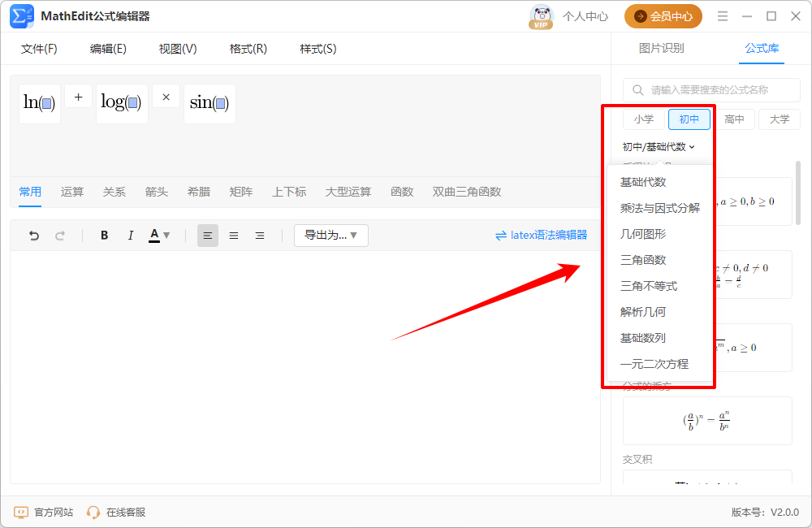Image resolution: width=812 pixels, height=528 pixels.
Task: Select the 矩阵 symbol tab
Action: pyautogui.click(x=241, y=192)
